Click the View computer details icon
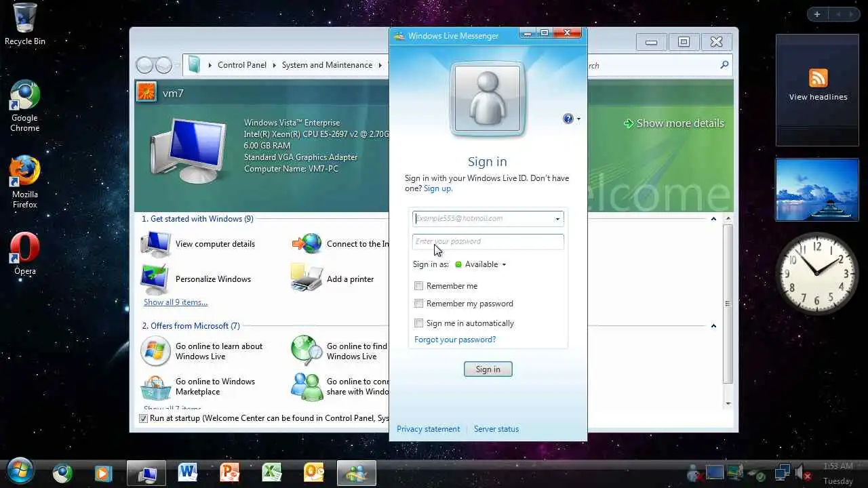The width and height of the screenshot is (868, 488). pyautogui.click(x=156, y=244)
